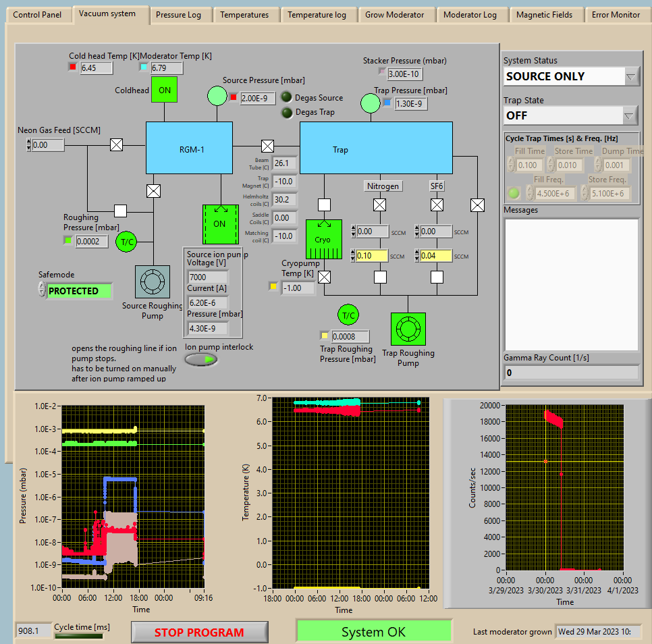Toggle the Degas Source indicator

coord(286,98)
